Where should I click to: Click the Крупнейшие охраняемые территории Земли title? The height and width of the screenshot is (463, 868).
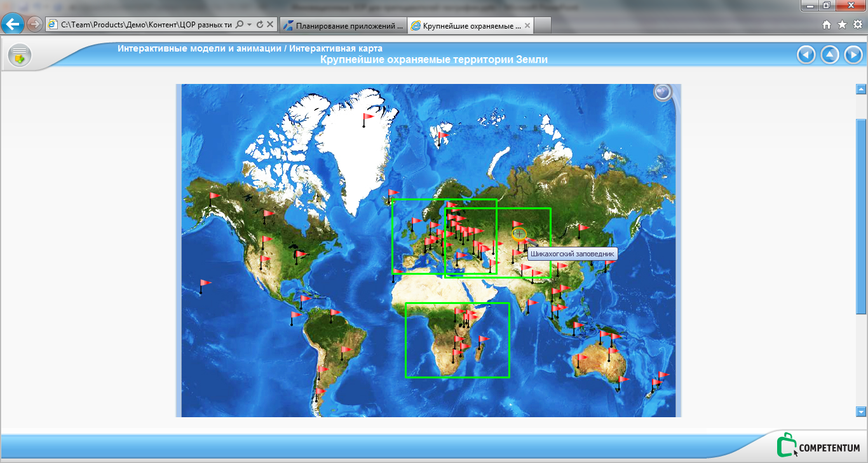pos(434,60)
